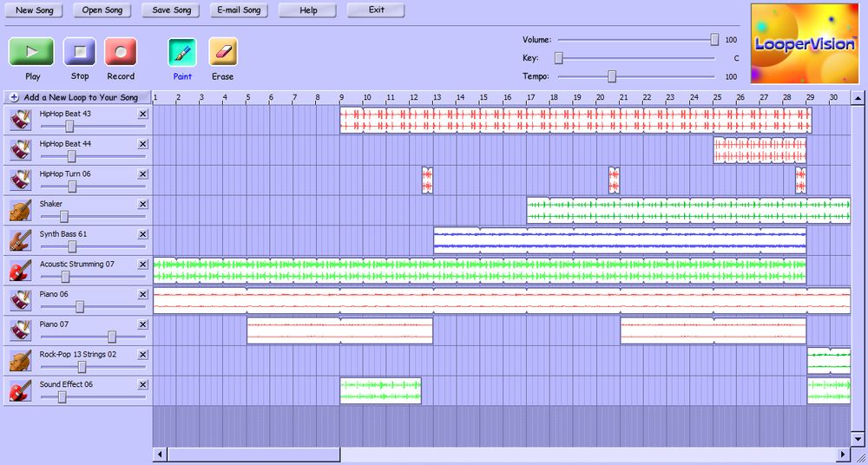The height and width of the screenshot is (465, 868).
Task: Click the Piano 06 track icon
Action: pyautogui.click(x=20, y=300)
